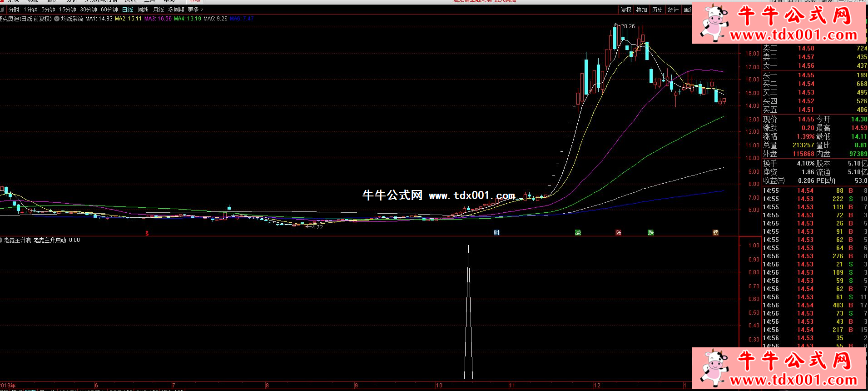Select the 15分钟 period tab
Viewport: 868px width, 391px height.
tap(68, 10)
